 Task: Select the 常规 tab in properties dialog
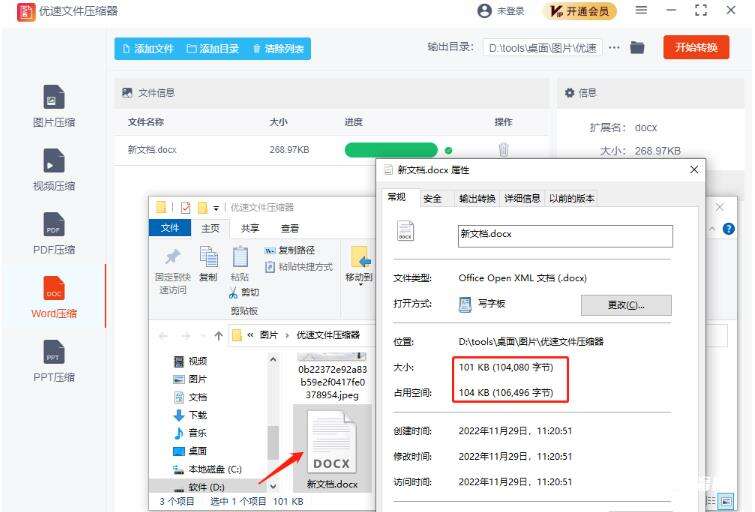point(397,197)
